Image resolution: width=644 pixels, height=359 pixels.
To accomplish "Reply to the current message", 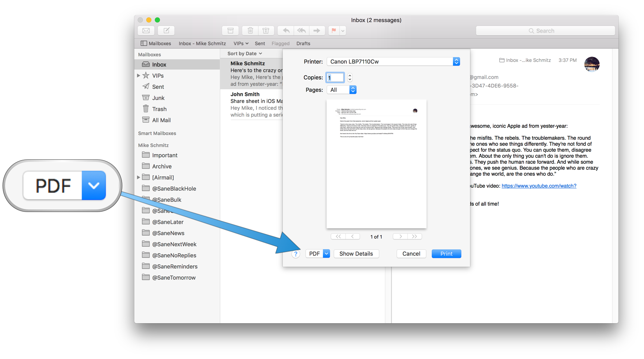I will pyautogui.click(x=285, y=30).
